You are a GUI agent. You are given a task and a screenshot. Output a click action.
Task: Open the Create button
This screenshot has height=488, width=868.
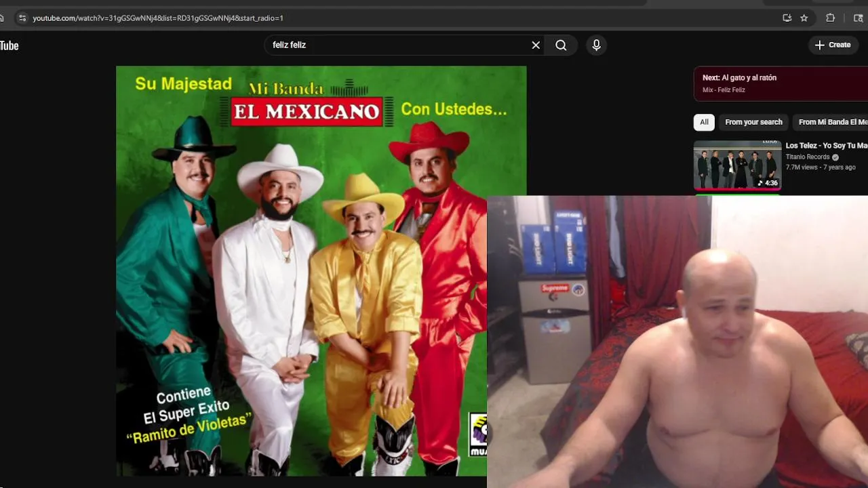[x=833, y=45]
